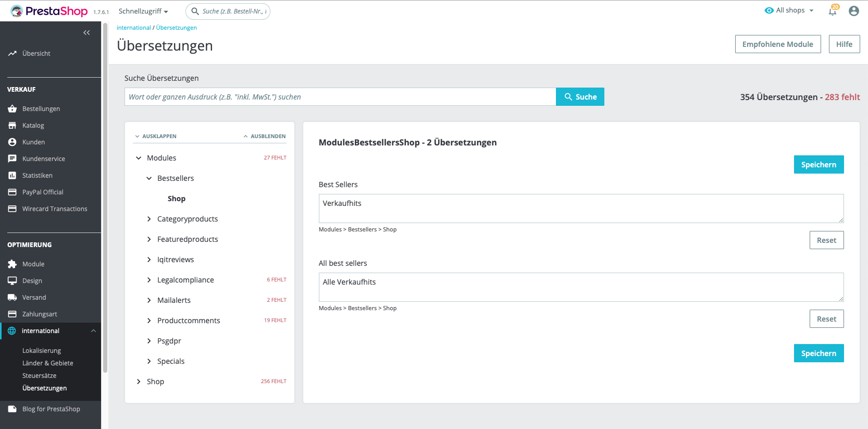Expand the Featuredproducts node

tap(149, 239)
